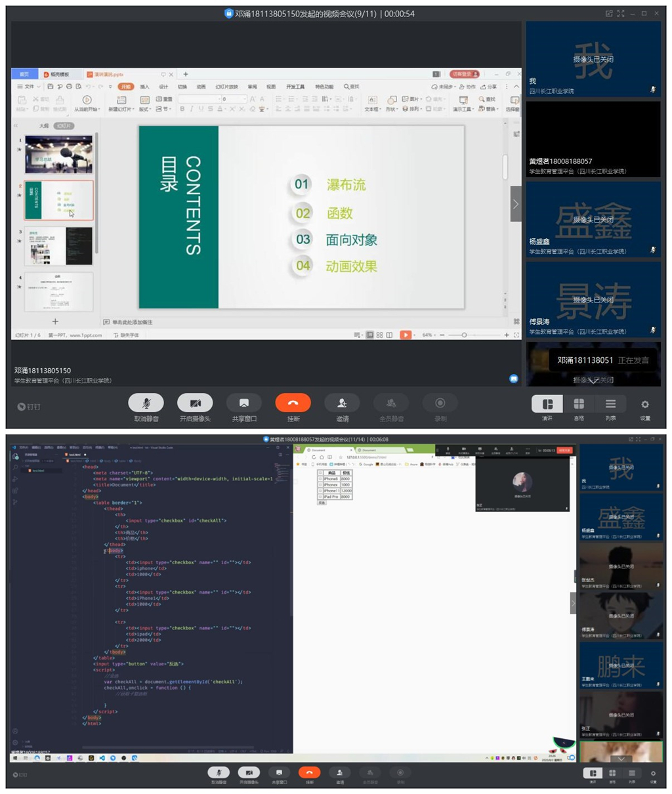Apply bold with the B icon in WPS
Image resolution: width=672 pixels, height=794 pixels.
point(182,109)
